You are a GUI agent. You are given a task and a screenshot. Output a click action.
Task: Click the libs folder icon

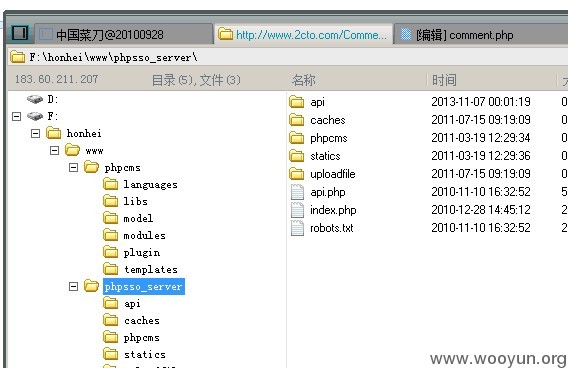(110, 201)
